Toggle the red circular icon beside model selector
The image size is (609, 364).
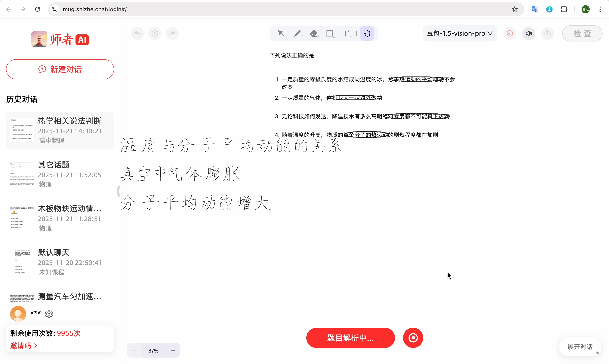(x=510, y=33)
